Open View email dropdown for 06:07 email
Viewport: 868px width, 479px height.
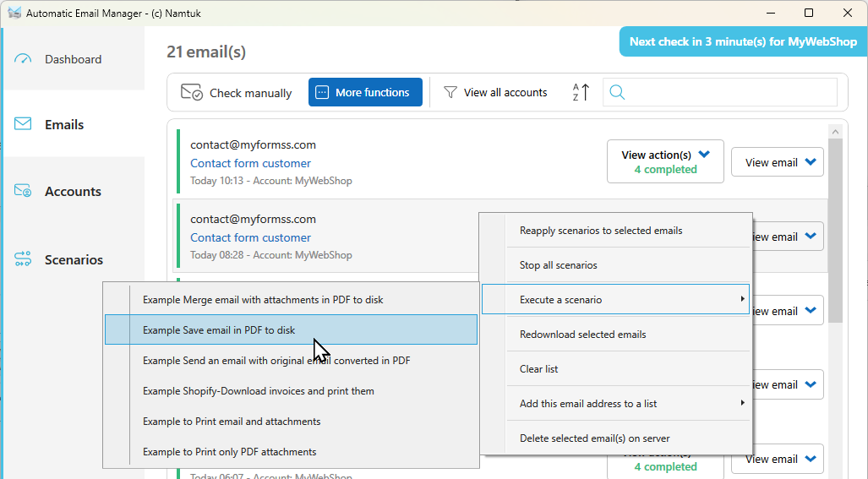pyautogui.click(x=778, y=459)
